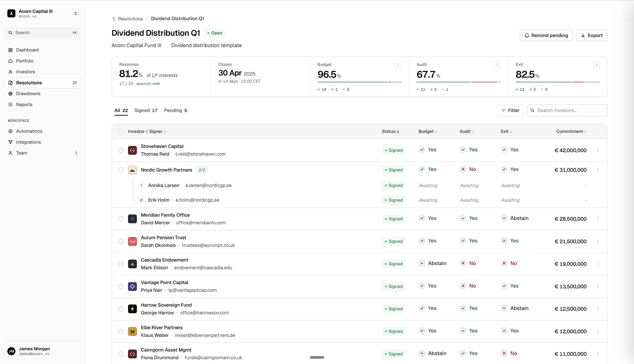Click the number 1 badge on Budget card

pos(398,65)
